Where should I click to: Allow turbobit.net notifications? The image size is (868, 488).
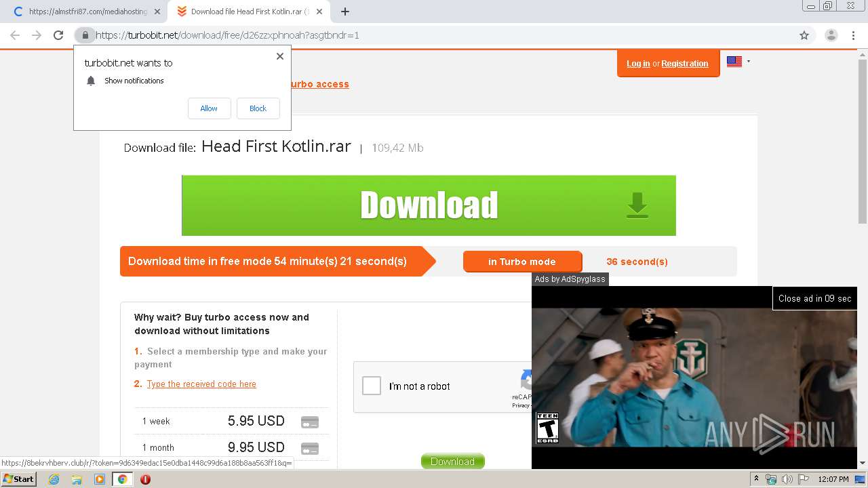point(209,108)
